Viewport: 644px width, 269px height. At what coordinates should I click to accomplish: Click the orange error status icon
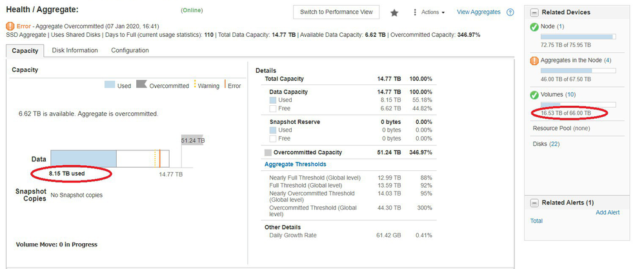[10, 26]
